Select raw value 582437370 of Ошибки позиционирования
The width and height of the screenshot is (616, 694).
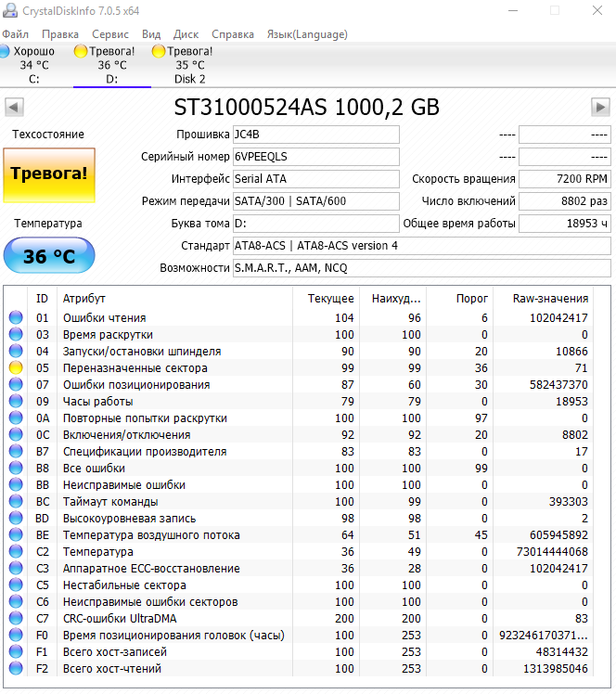(x=558, y=385)
